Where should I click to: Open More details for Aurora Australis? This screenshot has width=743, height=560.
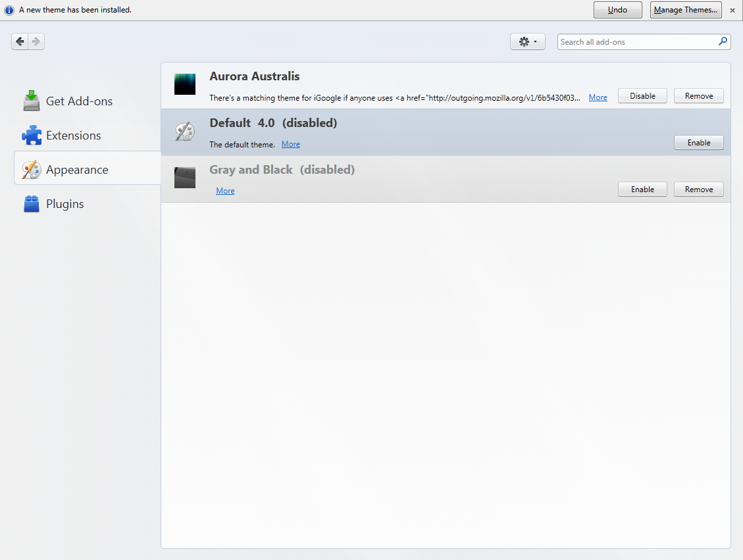[598, 97]
